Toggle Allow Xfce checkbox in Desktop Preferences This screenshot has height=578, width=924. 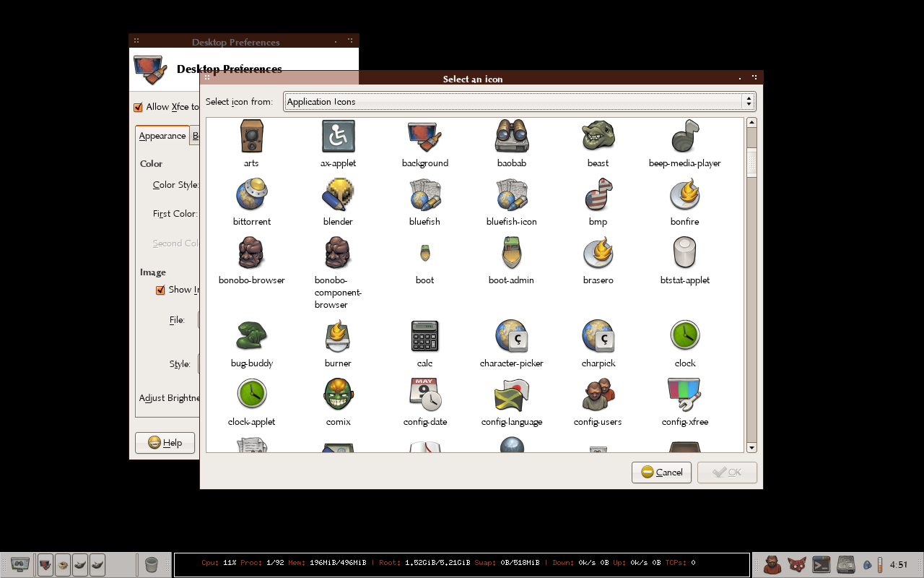(139, 107)
